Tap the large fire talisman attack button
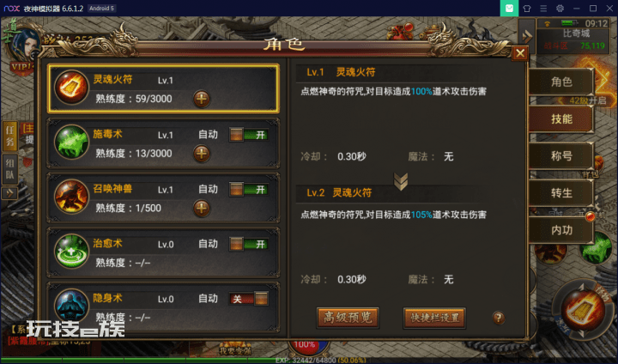Screen dimensions: 618x364 (583, 310)
